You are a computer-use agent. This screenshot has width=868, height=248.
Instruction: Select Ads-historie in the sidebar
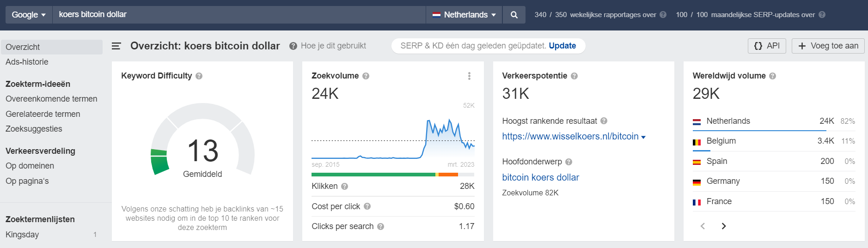point(27,62)
